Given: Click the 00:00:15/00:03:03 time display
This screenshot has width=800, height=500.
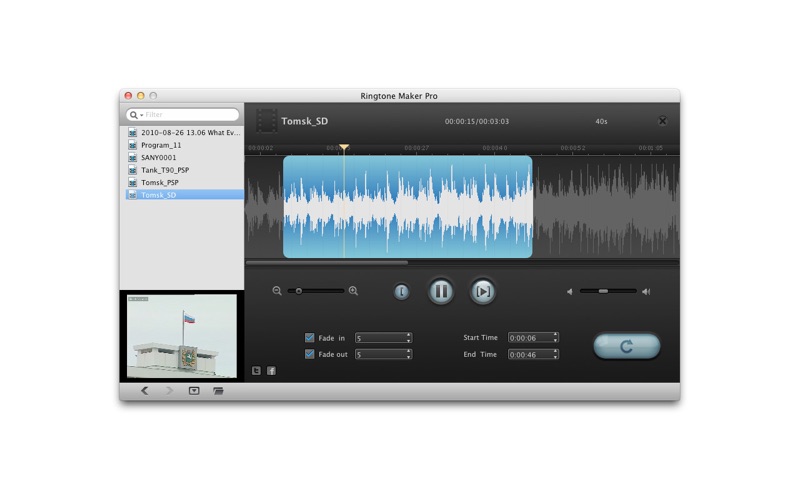Looking at the screenshot, I should 477,121.
